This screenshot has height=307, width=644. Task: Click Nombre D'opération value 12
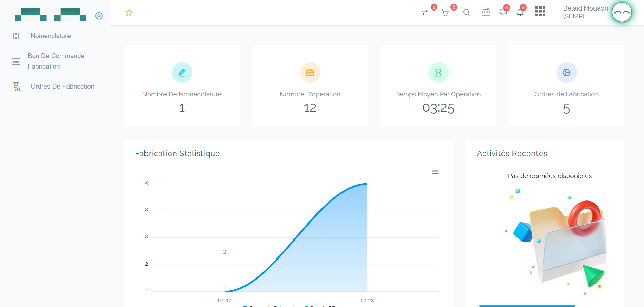pos(310,108)
